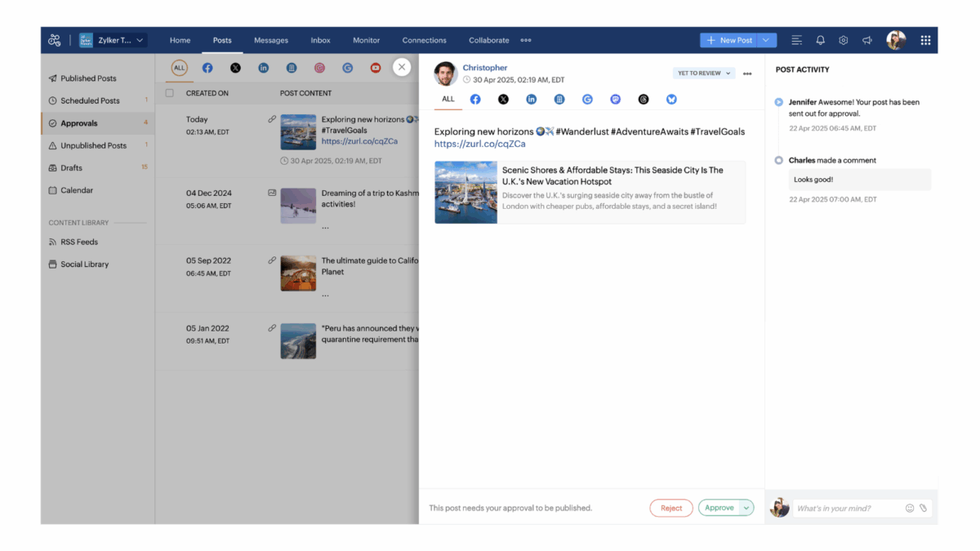The width and height of the screenshot is (980, 551).
Task: Open the Connections tab
Action: [x=425, y=40]
